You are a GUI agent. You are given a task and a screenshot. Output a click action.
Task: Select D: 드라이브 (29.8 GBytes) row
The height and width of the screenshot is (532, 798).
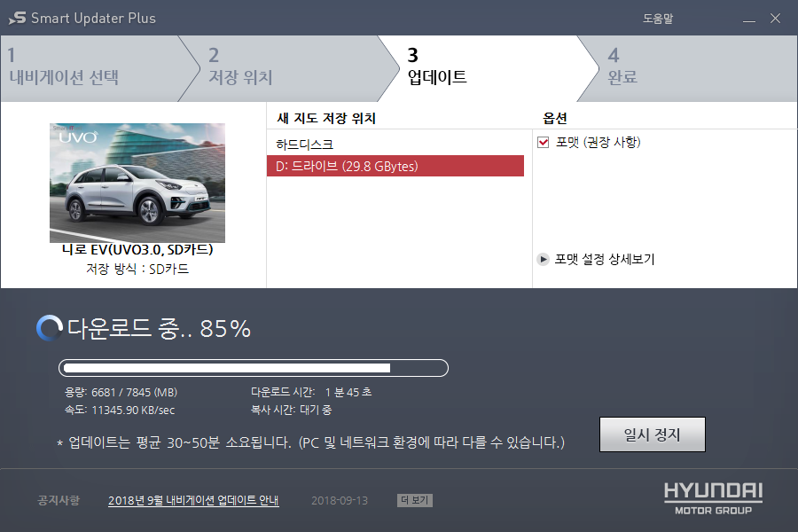[x=395, y=166]
